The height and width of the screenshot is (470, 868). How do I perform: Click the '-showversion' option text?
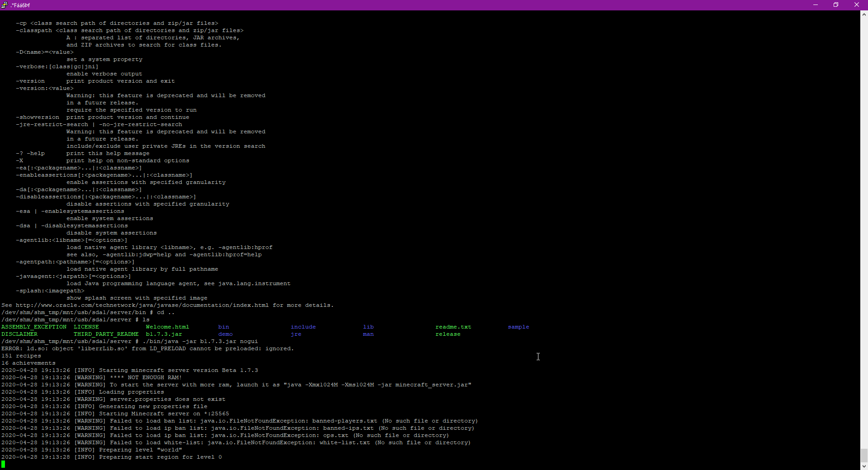pos(38,117)
